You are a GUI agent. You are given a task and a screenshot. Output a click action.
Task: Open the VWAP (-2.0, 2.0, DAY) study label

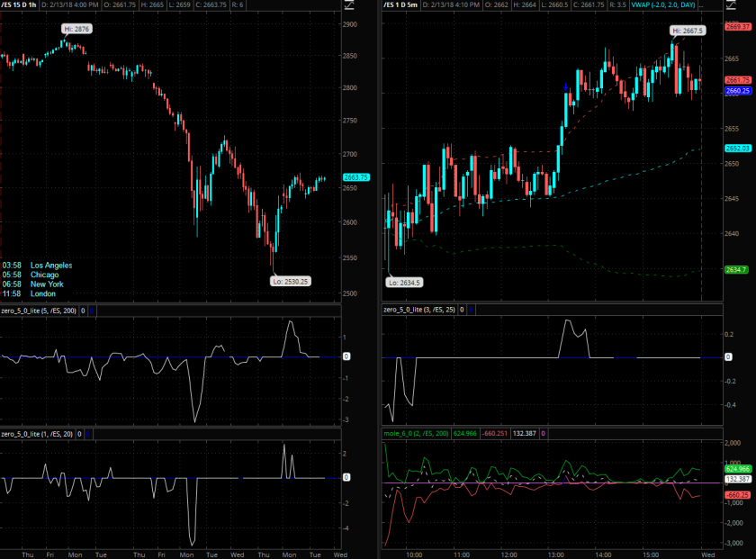(x=665, y=5)
